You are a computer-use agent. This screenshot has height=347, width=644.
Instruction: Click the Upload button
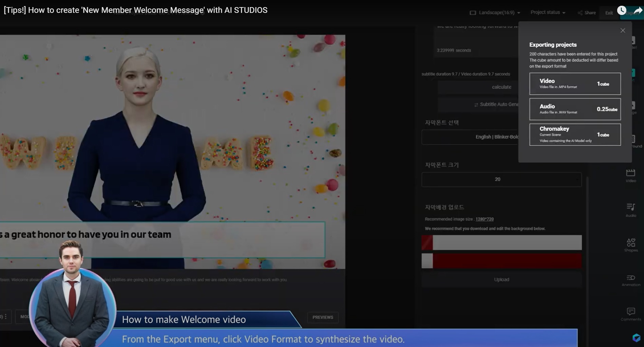pyautogui.click(x=501, y=280)
